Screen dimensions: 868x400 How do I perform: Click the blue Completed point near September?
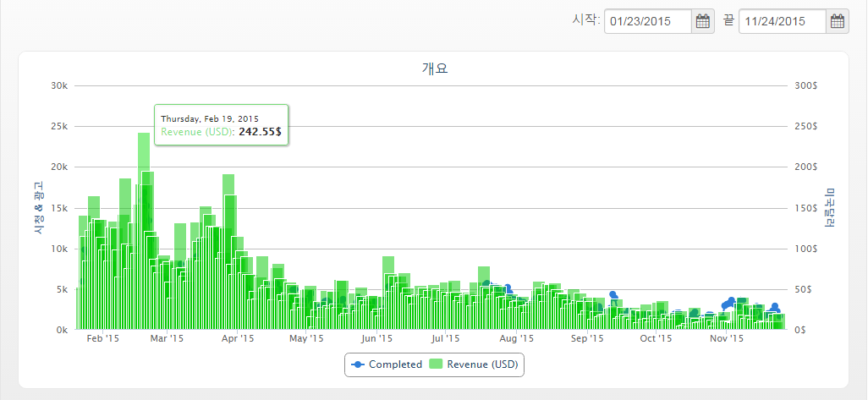pyautogui.click(x=613, y=295)
